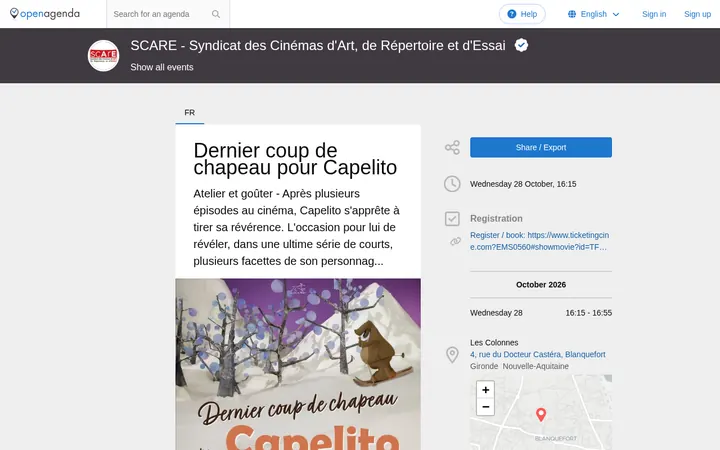
Task: Click 'Show all events' link
Action: (162, 67)
